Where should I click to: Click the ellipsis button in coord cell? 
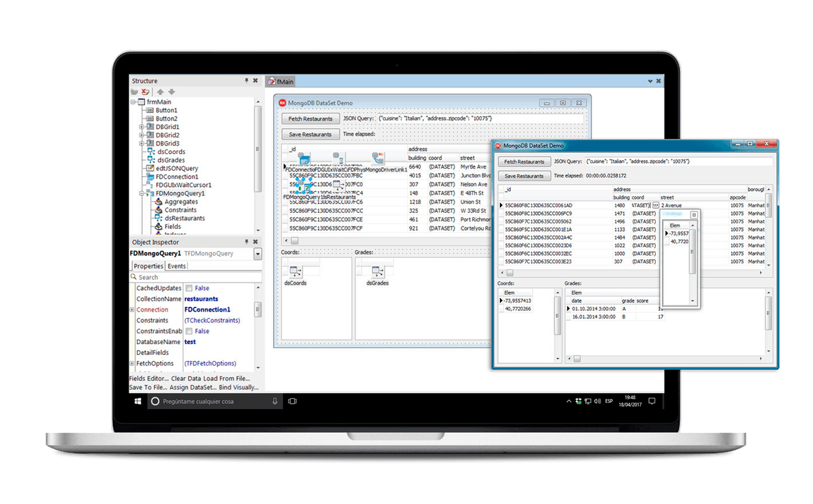[655, 205]
